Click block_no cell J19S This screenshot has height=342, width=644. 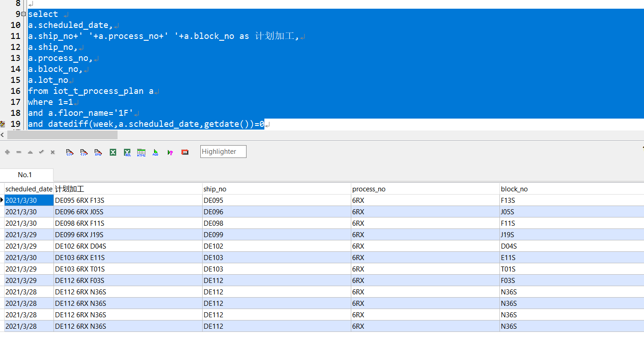[x=572, y=234]
